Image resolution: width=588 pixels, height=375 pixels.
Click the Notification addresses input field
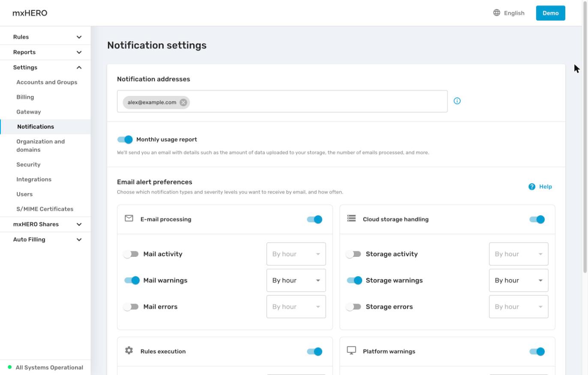click(x=282, y=101)
